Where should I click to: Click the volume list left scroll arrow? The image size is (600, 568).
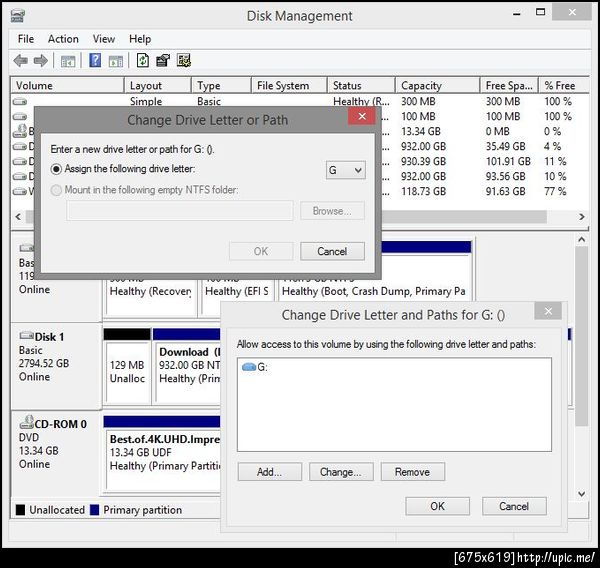pos(18,217)
